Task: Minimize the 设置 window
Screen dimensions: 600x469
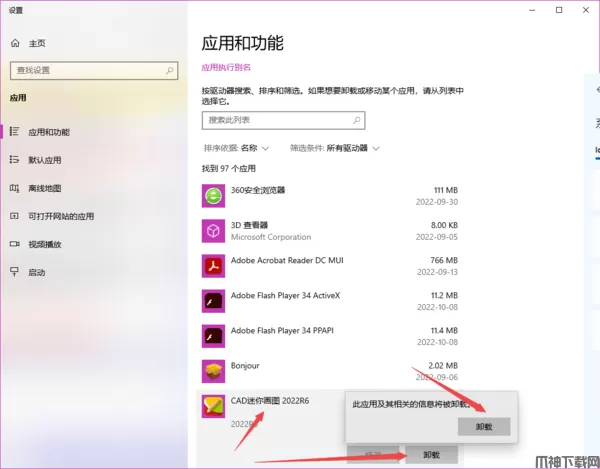Action: (x=532, y=10)
